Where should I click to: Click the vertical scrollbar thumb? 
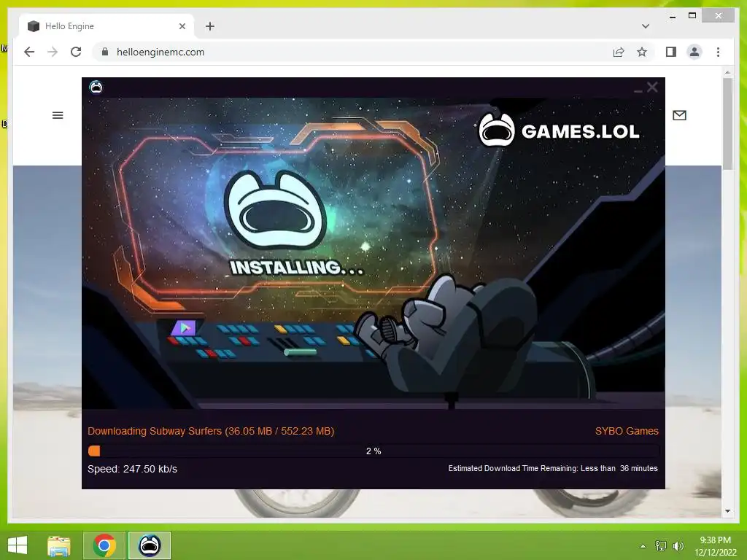click(727, 124)
